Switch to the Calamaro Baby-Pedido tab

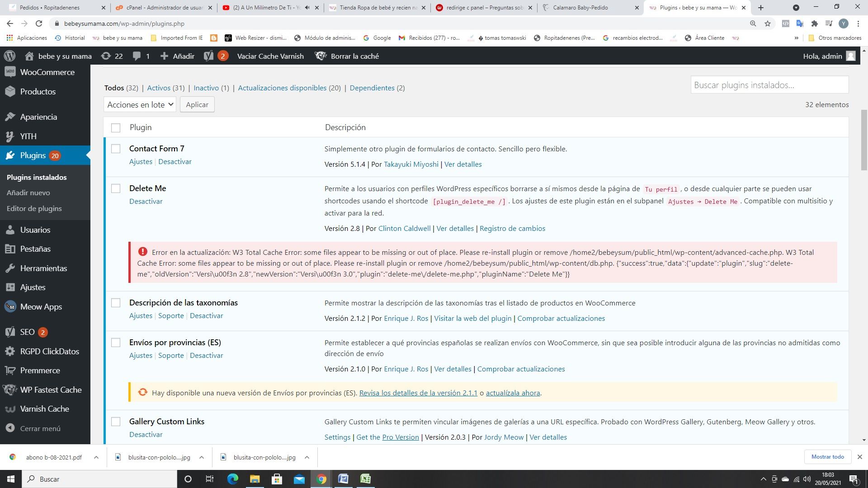point(590,8)
